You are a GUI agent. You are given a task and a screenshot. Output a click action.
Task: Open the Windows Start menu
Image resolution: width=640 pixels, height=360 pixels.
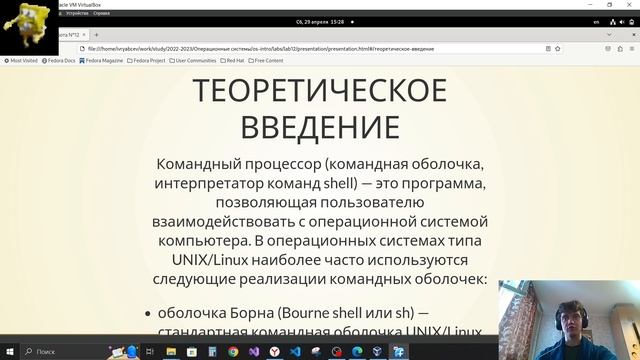click(10, 351)
